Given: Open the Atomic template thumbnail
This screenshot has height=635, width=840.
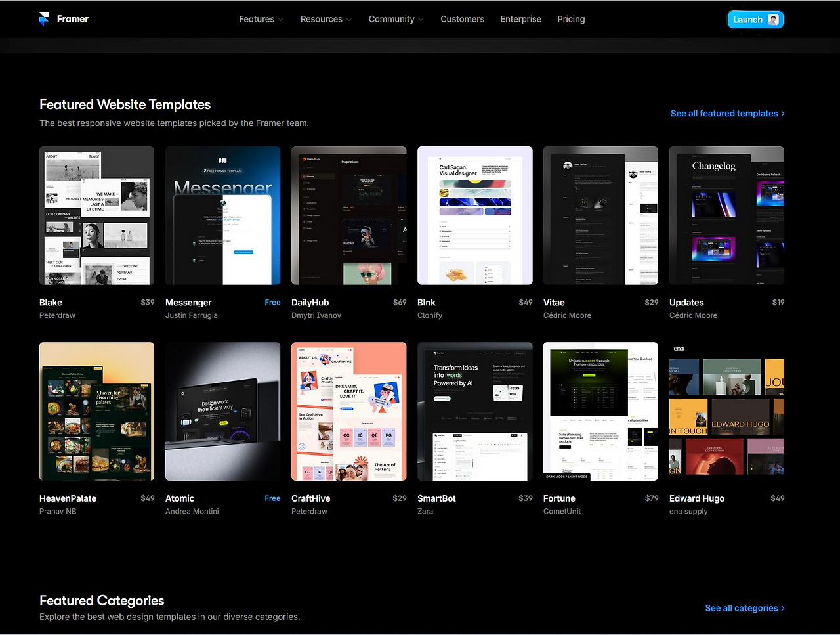Looking at the screenshot, I should coord(222,411).
